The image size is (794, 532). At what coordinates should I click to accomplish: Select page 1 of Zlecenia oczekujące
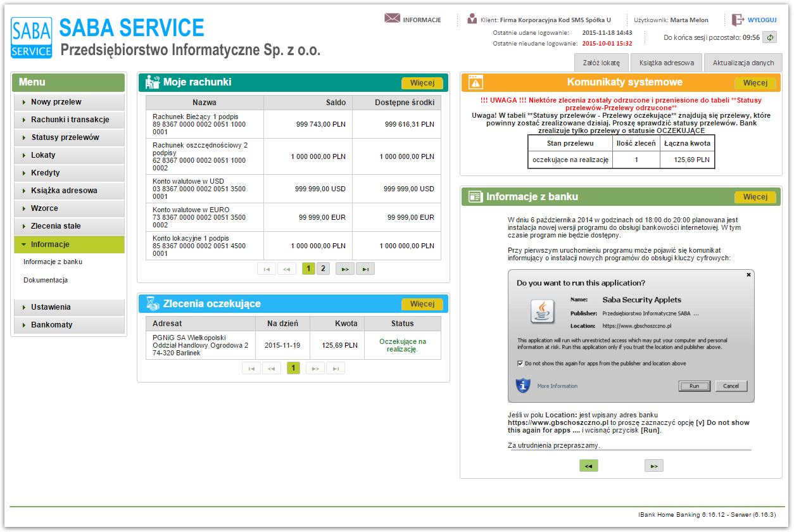293,368
